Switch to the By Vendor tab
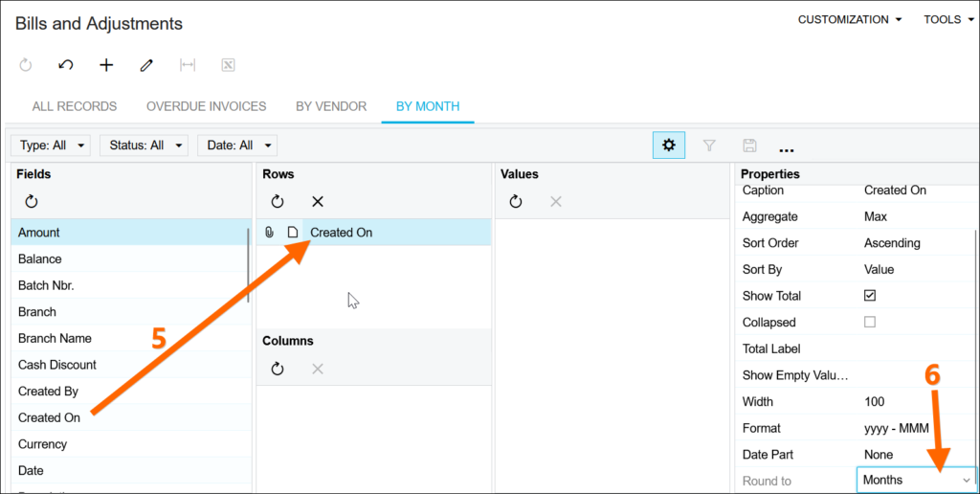Image resolution: width=980 pixels, height=494 pixels. coord(331,106)
